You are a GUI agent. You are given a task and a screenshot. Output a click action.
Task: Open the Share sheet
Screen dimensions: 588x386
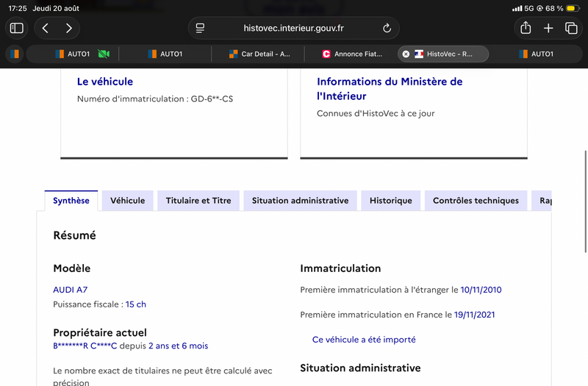coord(526,28)
